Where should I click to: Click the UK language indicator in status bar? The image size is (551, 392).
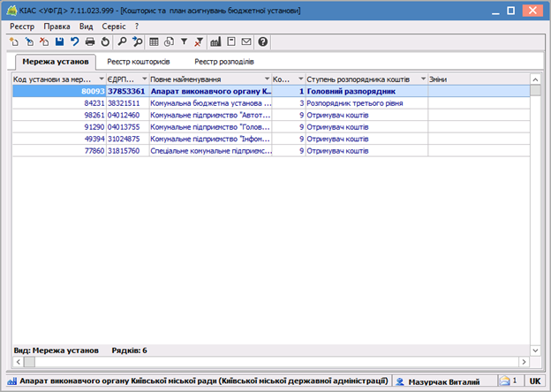tap(534, 381)
